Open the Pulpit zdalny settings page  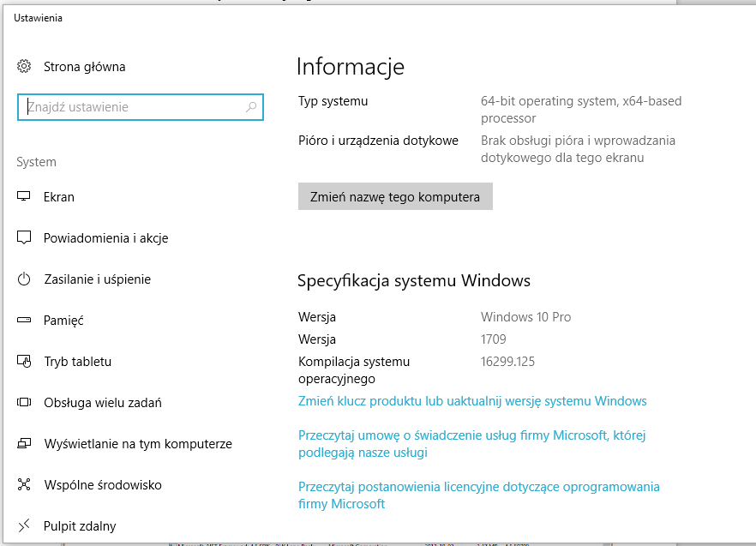tap(80, 526)
